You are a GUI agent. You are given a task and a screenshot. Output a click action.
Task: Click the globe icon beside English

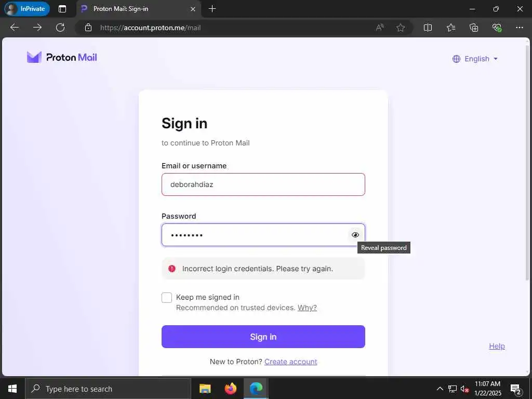coord(456,59)
